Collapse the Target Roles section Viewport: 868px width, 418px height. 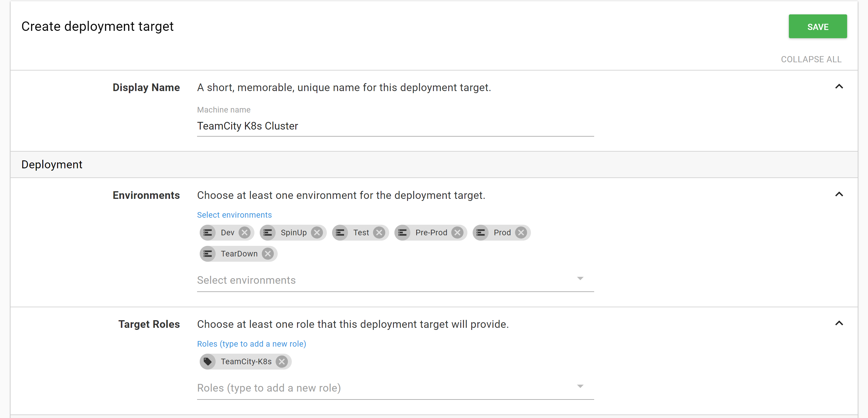pos(839,323)
